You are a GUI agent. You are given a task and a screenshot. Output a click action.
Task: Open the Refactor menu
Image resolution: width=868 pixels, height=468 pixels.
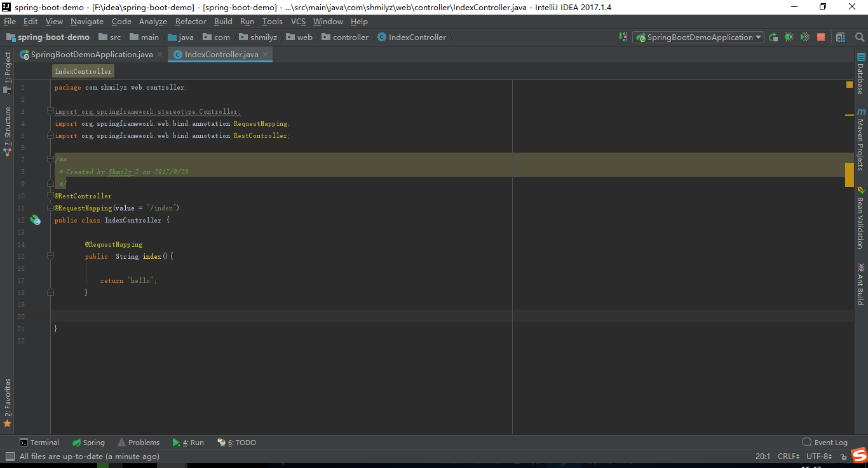[191, 21]
